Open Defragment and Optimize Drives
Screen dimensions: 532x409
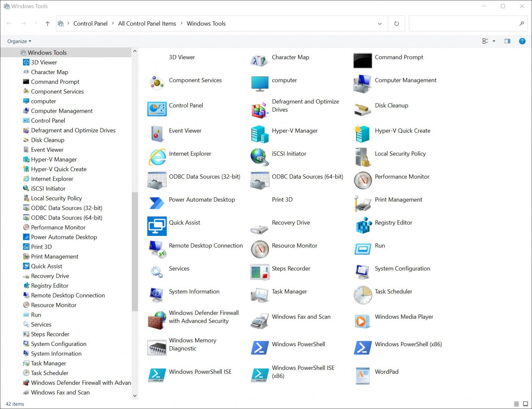pos(305,105)
